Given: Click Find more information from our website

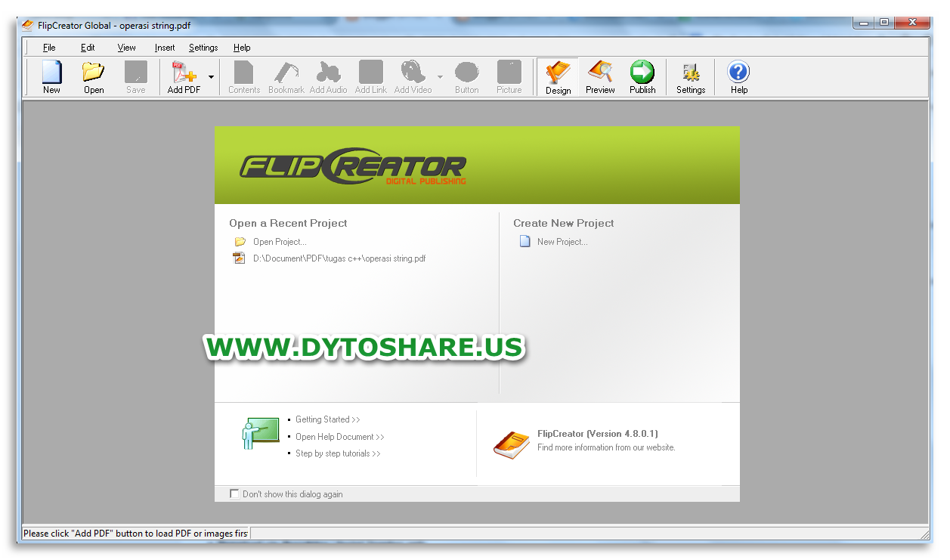Looking at the screenshot, I should pyautogui.click(x=606, y=447).
